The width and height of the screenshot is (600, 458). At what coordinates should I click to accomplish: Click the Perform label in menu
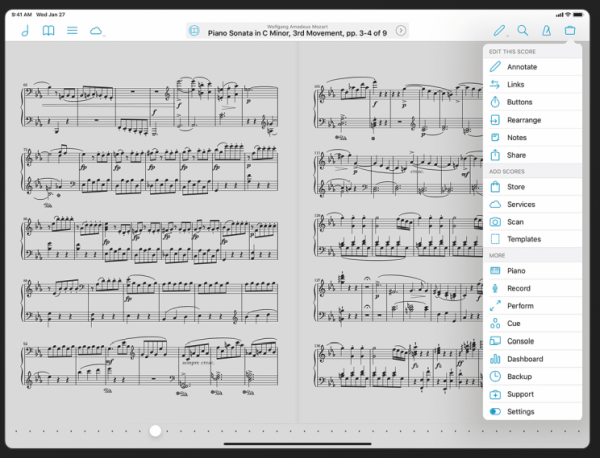(520, 306)
